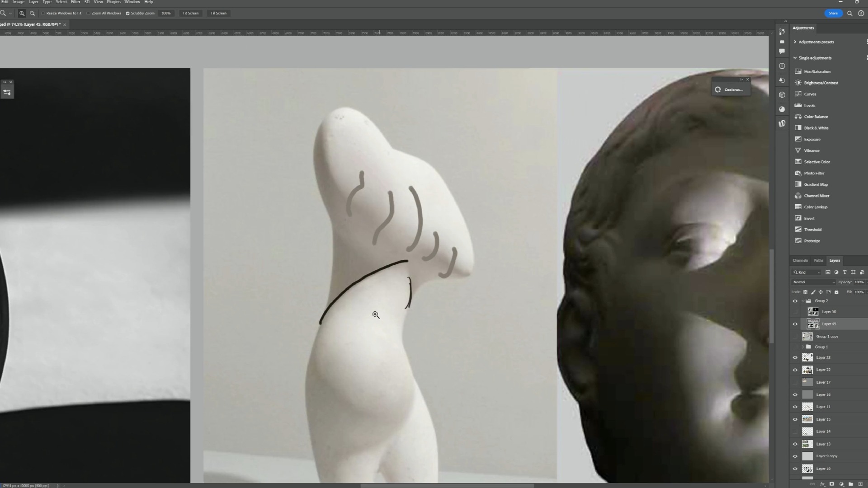868x488 pixels.
Task: Toggle visibility of Layer 23
Action: [795, 357]
